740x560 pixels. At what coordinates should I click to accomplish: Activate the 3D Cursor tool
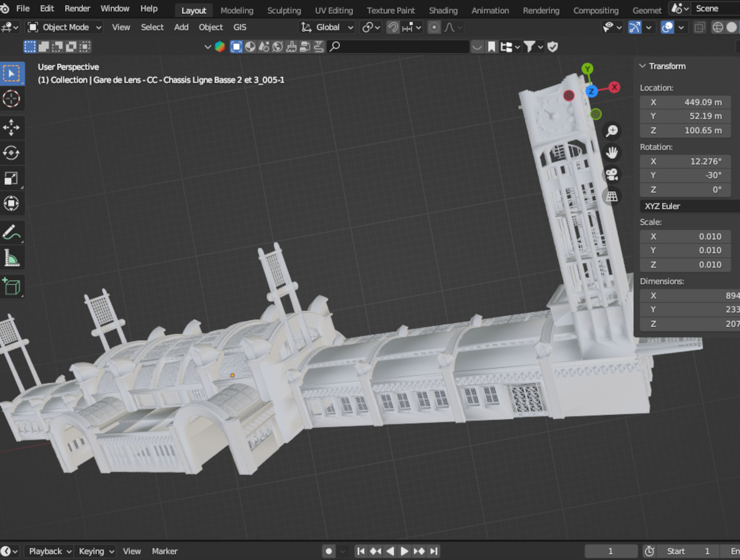pos(11,99)
